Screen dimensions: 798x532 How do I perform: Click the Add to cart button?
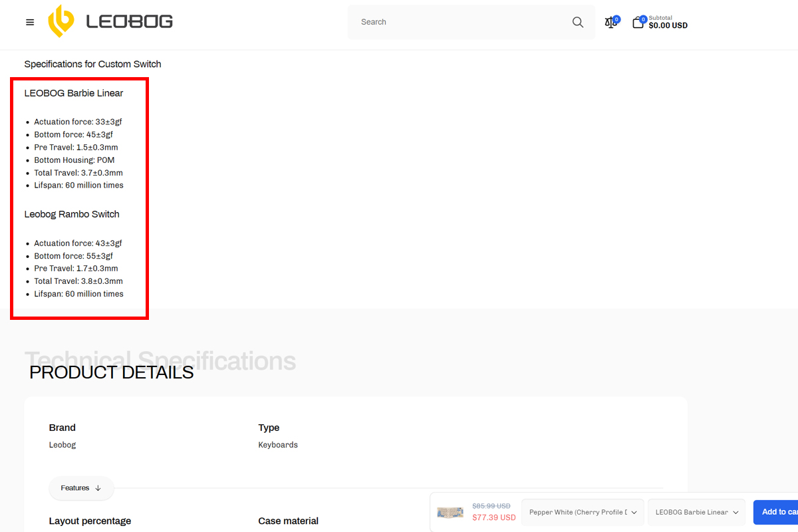click(x=775, y=512)
